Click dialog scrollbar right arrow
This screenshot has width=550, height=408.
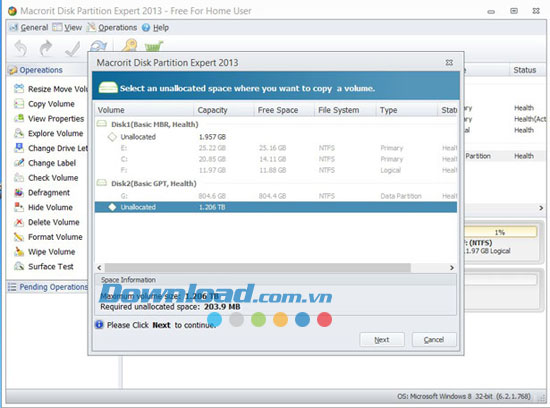(x=452, y=268)
